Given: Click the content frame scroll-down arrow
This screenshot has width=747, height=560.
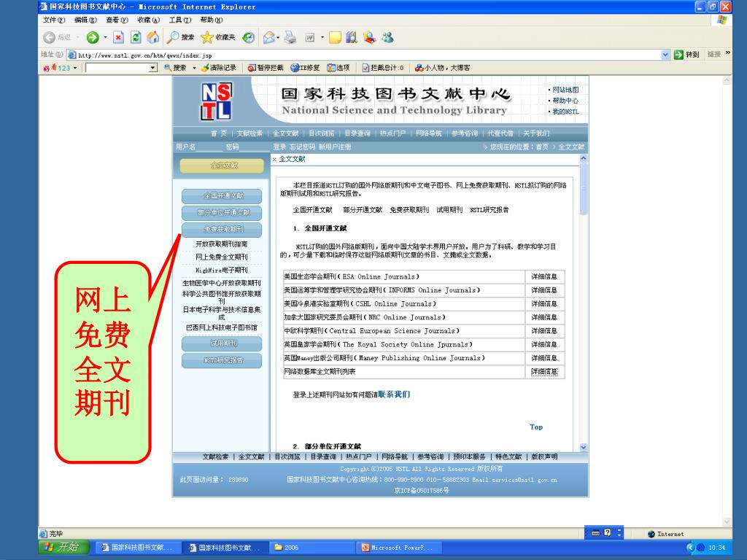Looking at the screenshot, I should point(584,447).
